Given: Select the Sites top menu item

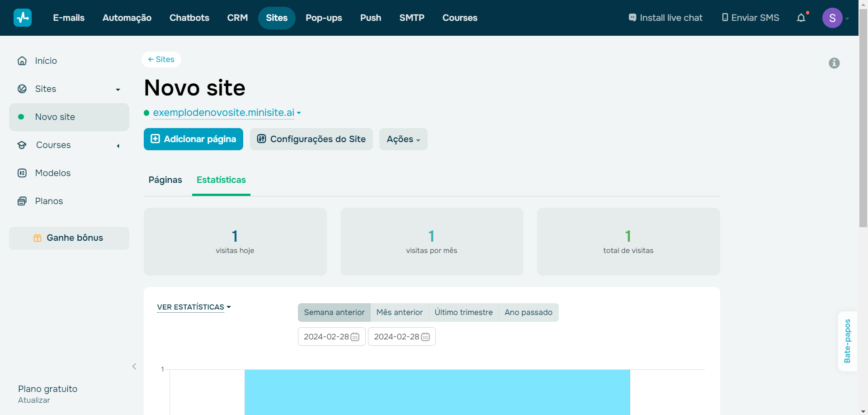Looking at the screenshot, I should 277,18.
